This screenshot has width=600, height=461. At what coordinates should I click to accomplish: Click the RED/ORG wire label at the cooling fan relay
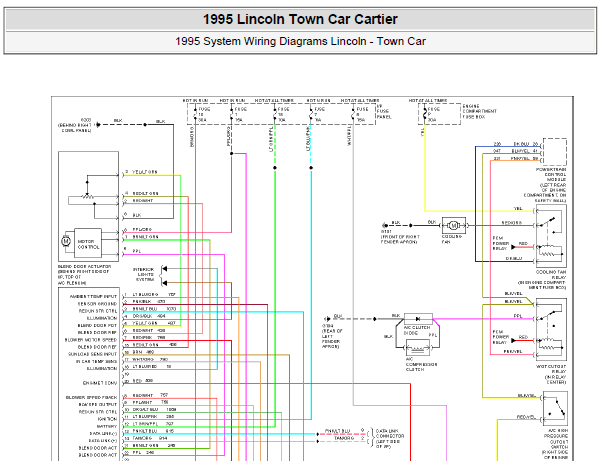(512, 223)
